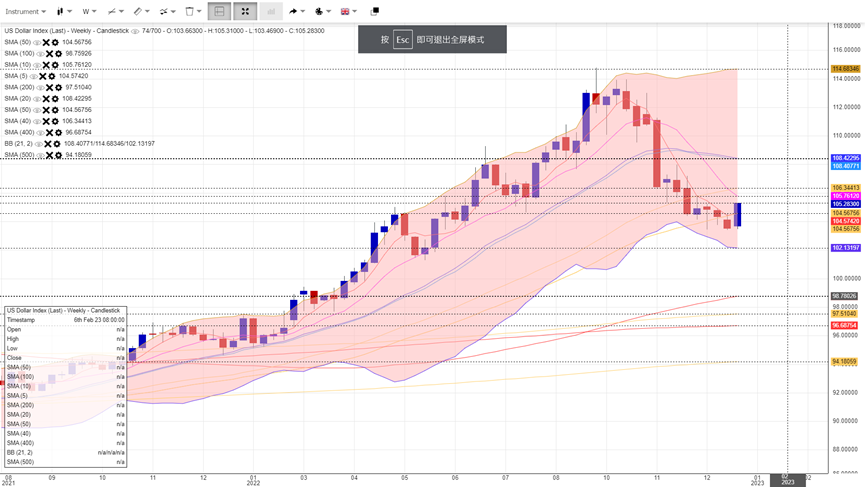Click the 96.68754 red price label
Viewport: 865px width, 487px height.
pos(846,325)
